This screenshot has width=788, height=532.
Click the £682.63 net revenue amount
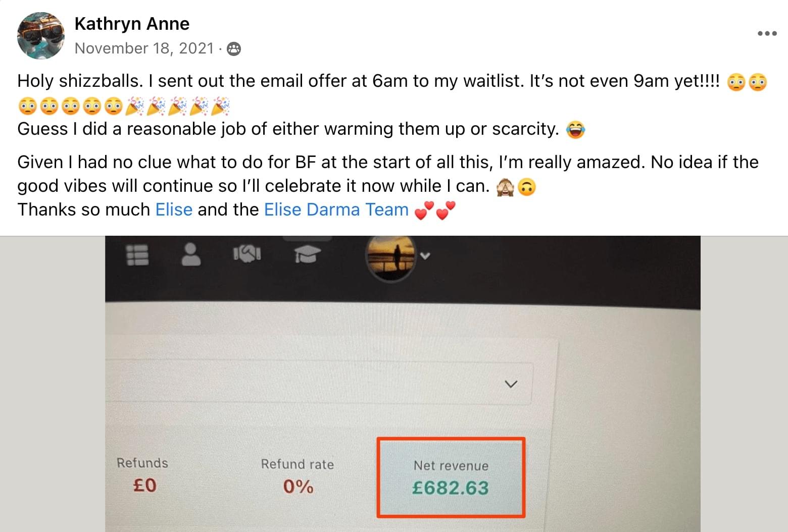tap(450, 488)
